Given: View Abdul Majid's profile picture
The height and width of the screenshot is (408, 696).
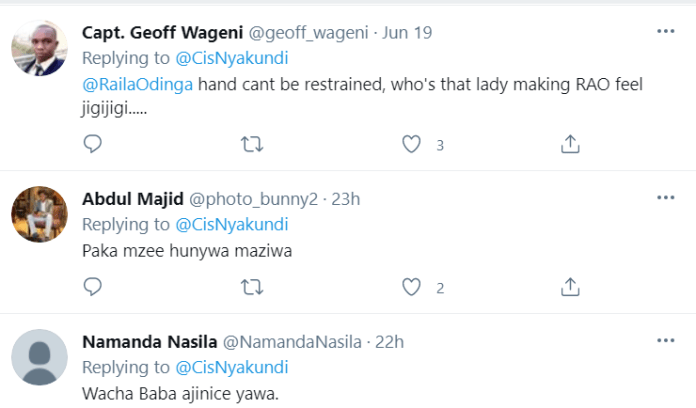Looking at the screenshot, I should tap(39, 213).
